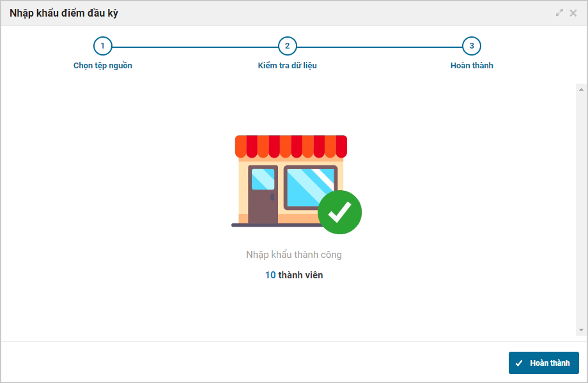Close the Nhập khẩu điểm đầu kỳ dialog
588x383 pixels.
pyautogui.click(x=573, y=13)
